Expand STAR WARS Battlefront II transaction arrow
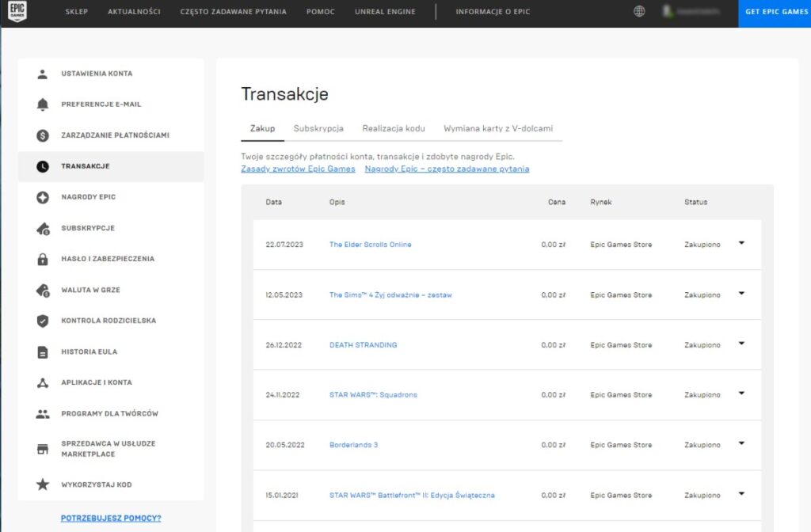Screen dimensions: 811x532 pyautogui.click(x=741, y=494)
